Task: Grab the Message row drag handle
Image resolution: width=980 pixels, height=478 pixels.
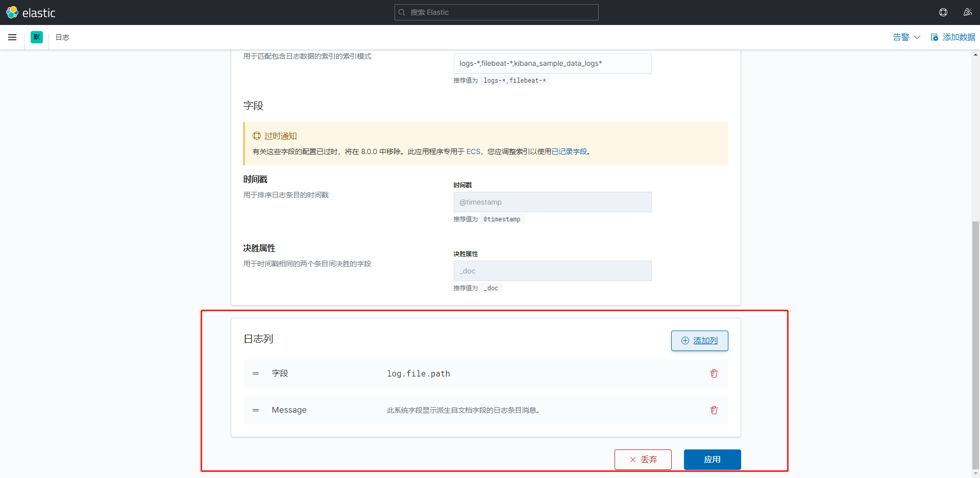Action: tap(256, 410)
